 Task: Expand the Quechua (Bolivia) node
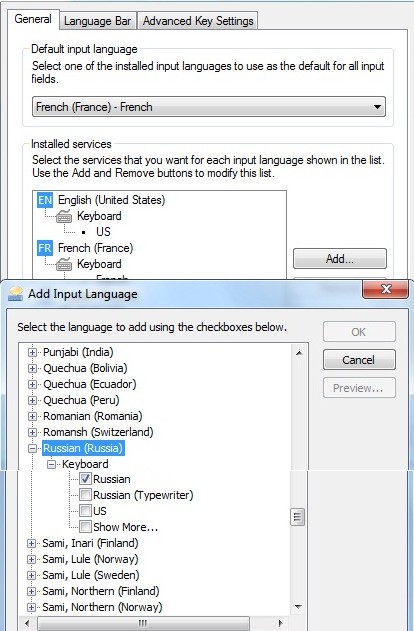pos(32,368)
